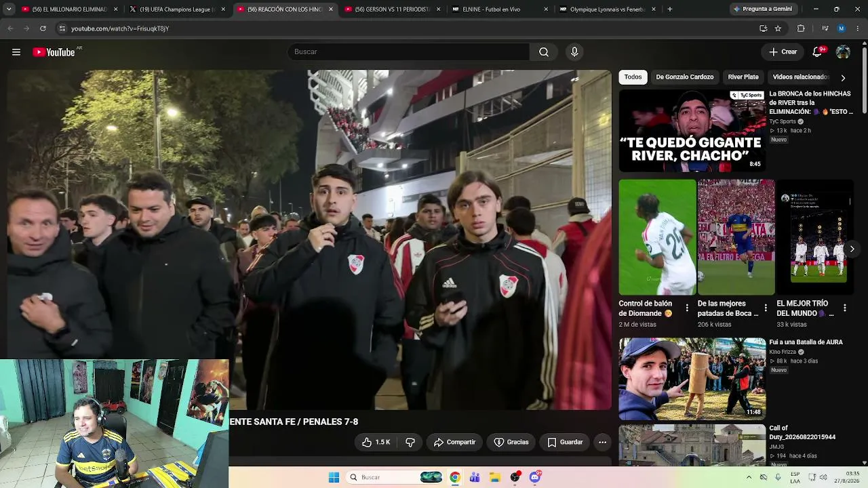This screenshot has width=868, height=488.
Task: Open options for EL MEJOR TRÍO short
Action: point(844,308)
